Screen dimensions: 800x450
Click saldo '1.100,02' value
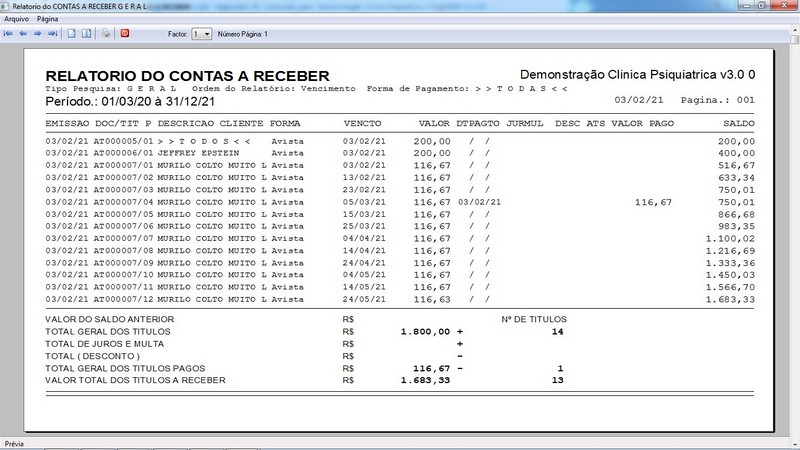tap(730, 239)
